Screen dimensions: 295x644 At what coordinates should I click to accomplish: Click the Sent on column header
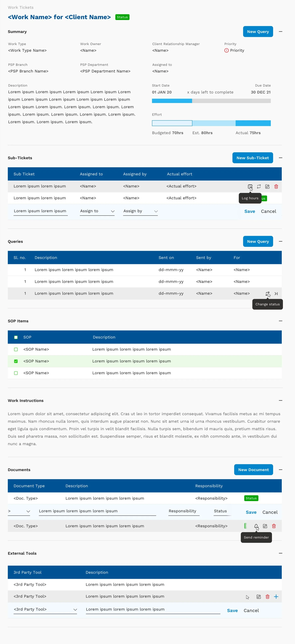pyautogui.click(x=166, y=258)
